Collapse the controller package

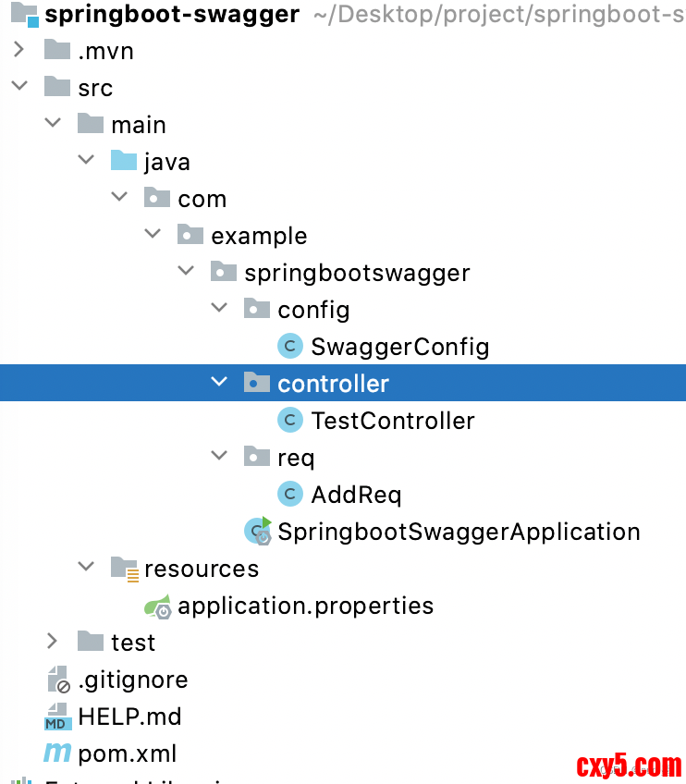(219, 383)
